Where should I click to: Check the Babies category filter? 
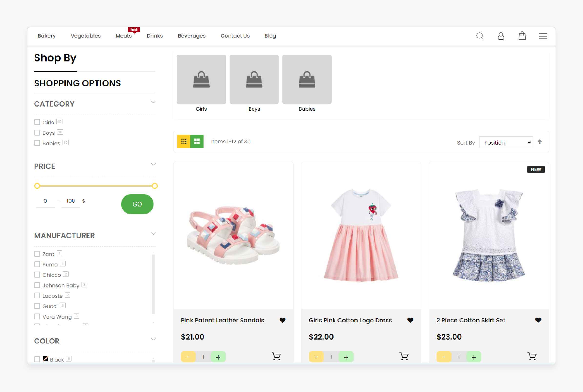(x=37, y=143)
